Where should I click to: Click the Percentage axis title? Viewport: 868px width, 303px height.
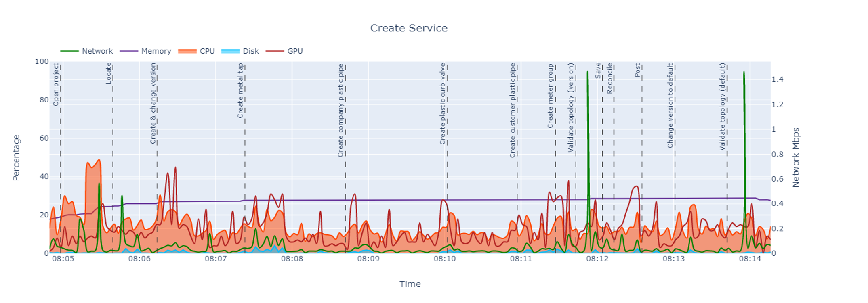(x=16, y=158)
